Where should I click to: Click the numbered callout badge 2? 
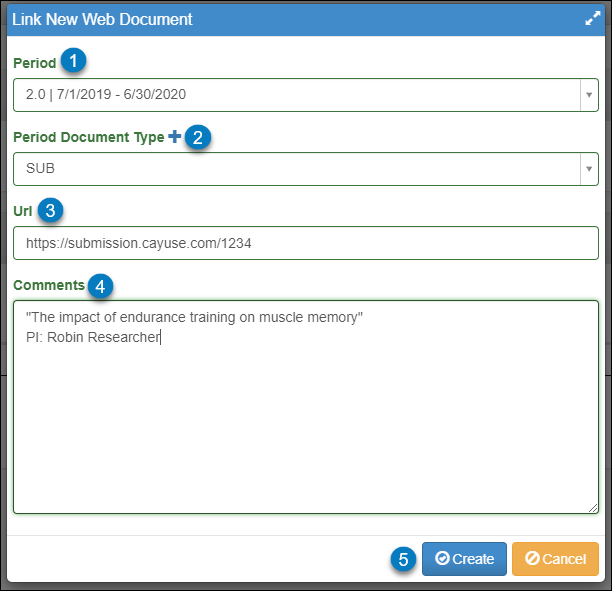tap(198, 137)
